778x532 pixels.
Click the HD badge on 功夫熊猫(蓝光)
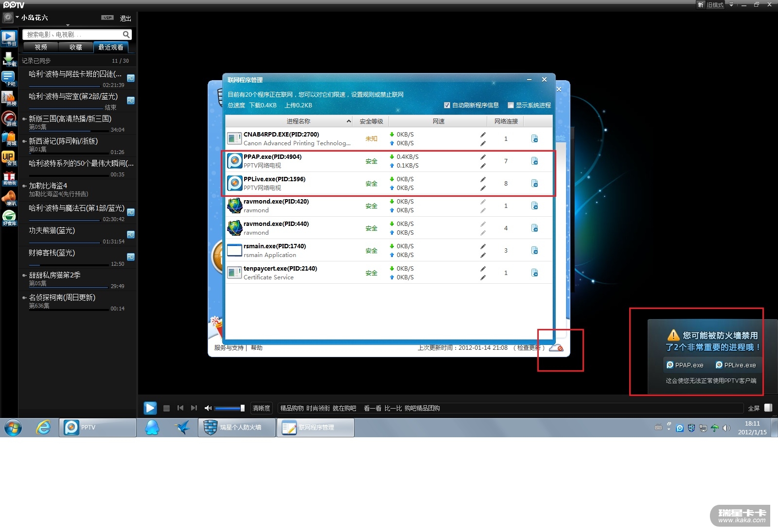pos(130,235)
